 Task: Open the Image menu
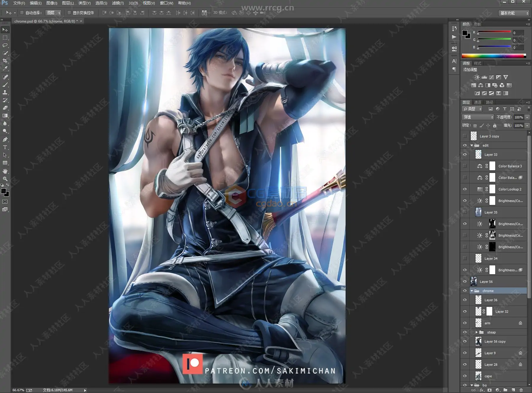[52, 3]
